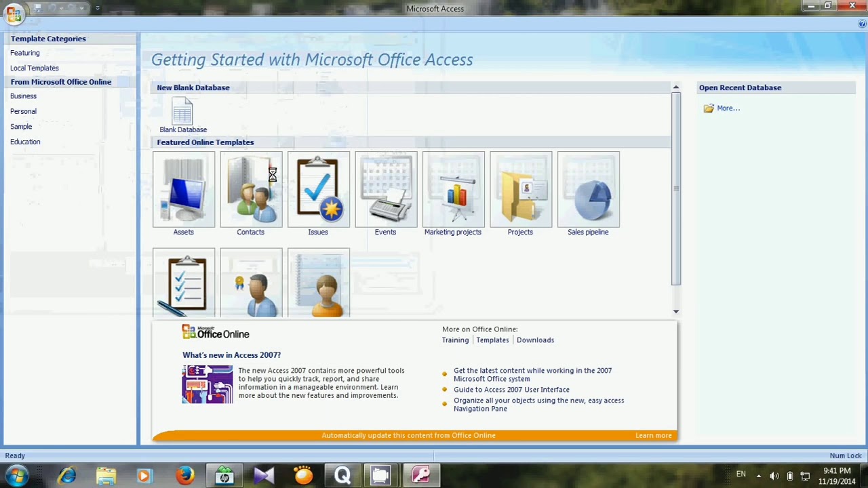Open the Windows Start menu

pyautogui.click(x=16, y=476)
